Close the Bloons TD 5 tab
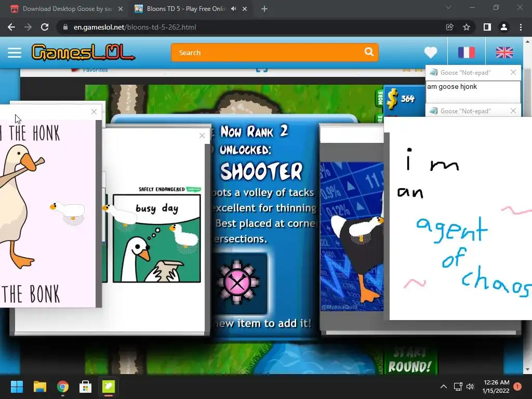Viewport: 532px width, 399px height. [245, 9]
